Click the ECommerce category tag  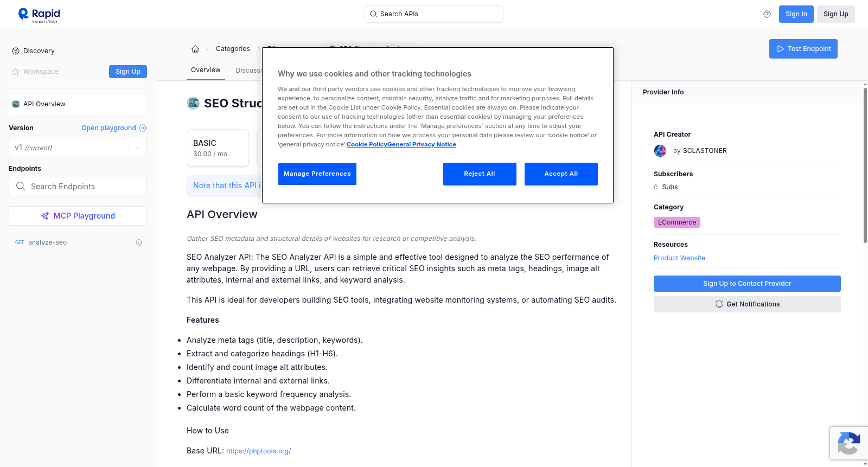(x=677, y=222)
